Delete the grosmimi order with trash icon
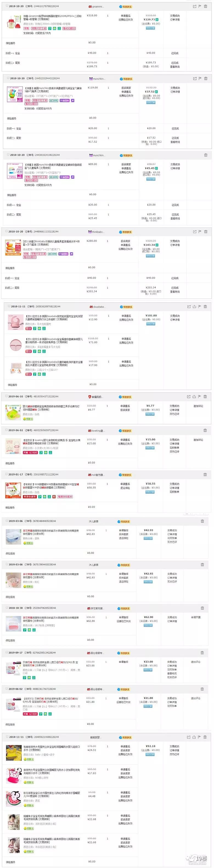 point(205,6)
